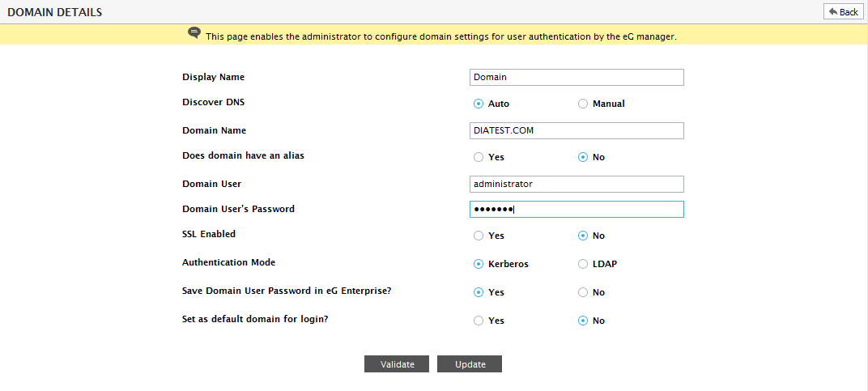Focus the Domain User's Password field
Viewport: 868px width, 391px height.
577,210
